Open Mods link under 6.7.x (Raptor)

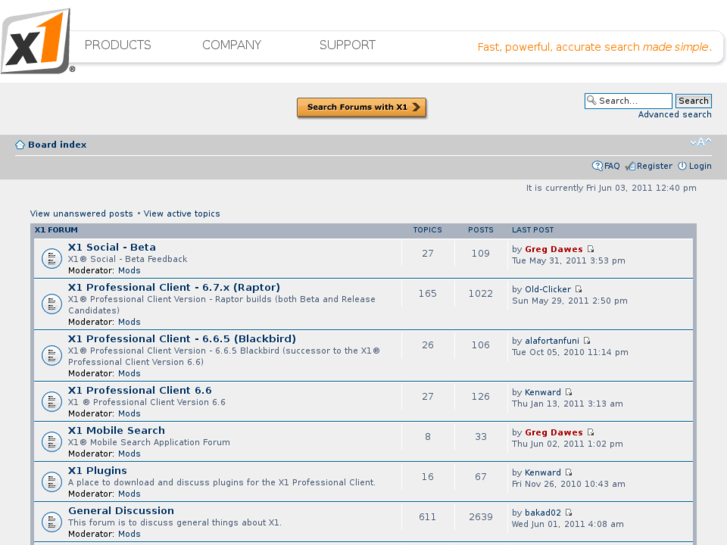pyautogui.click(x=129, y=322)
